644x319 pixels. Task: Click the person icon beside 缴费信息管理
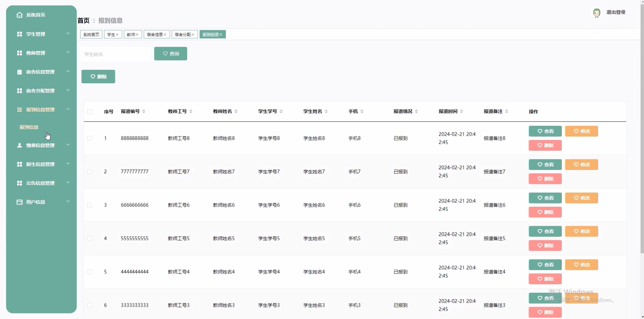[20, 145]
